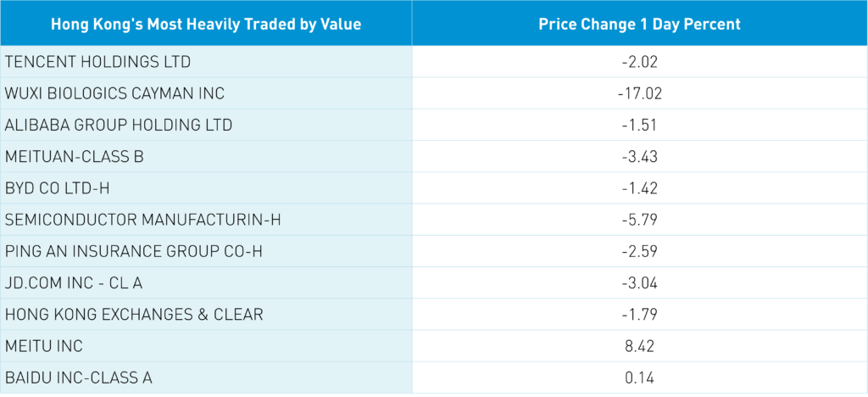
Task: Click HONG KONG EXCHANGES & CLEAR cell
Action: point(134,315)
